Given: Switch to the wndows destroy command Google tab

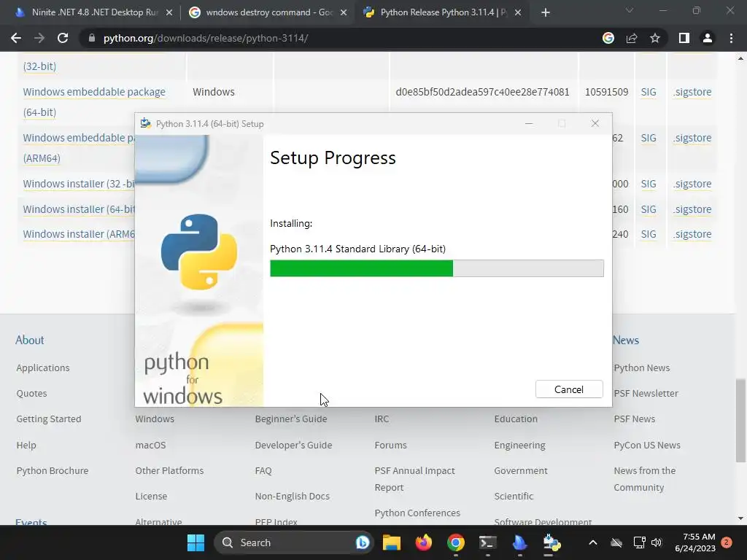Looking at the screenshot, I should point(268,12).
